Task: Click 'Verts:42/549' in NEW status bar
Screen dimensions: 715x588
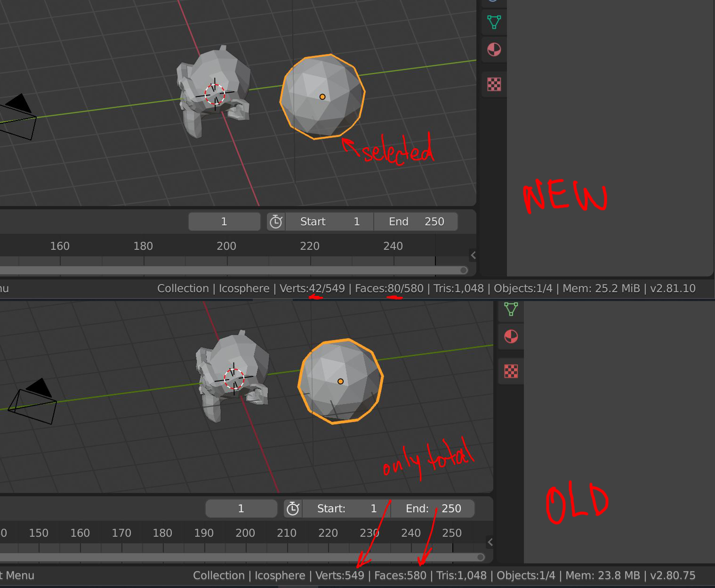Action: click(312, 288)
